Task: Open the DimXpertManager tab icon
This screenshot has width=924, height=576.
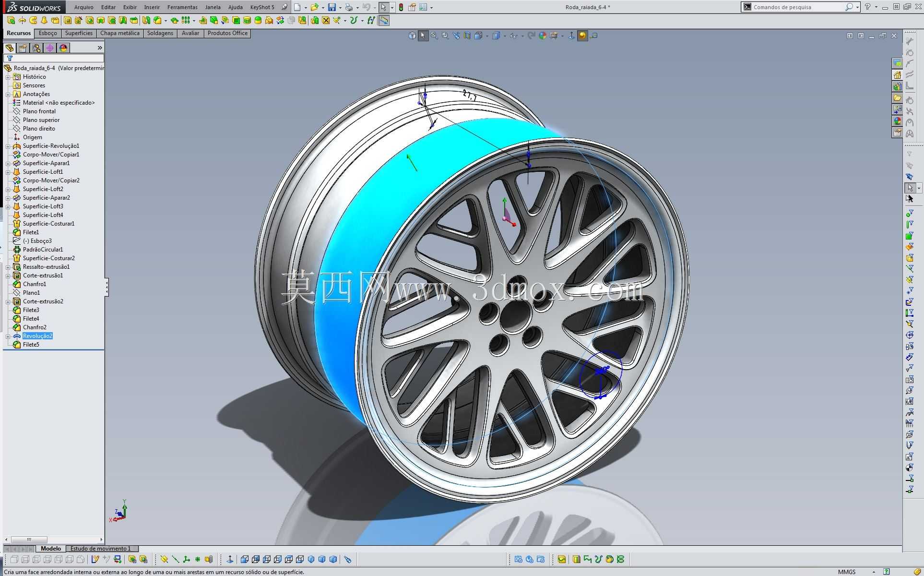Action: [50, 48]
